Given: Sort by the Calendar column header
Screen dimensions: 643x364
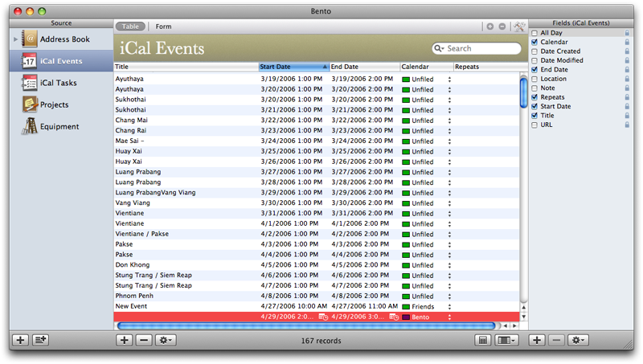Looking at the screenshot, I should (x=427, y=67).
